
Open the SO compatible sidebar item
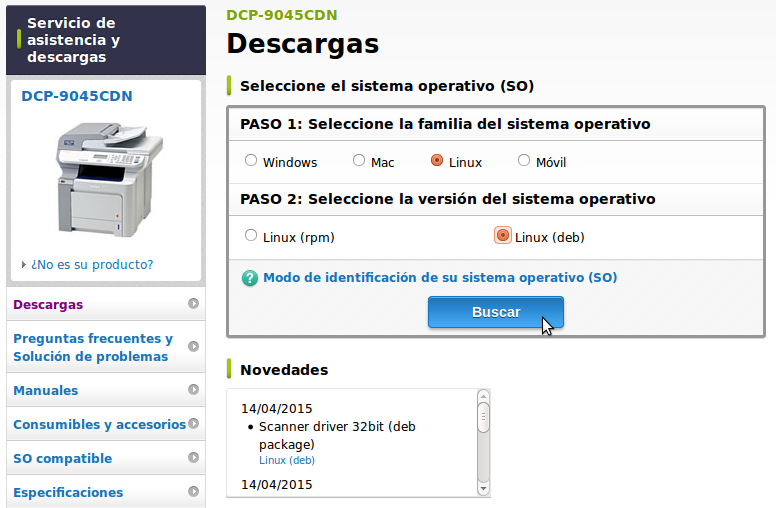point(106,458)
